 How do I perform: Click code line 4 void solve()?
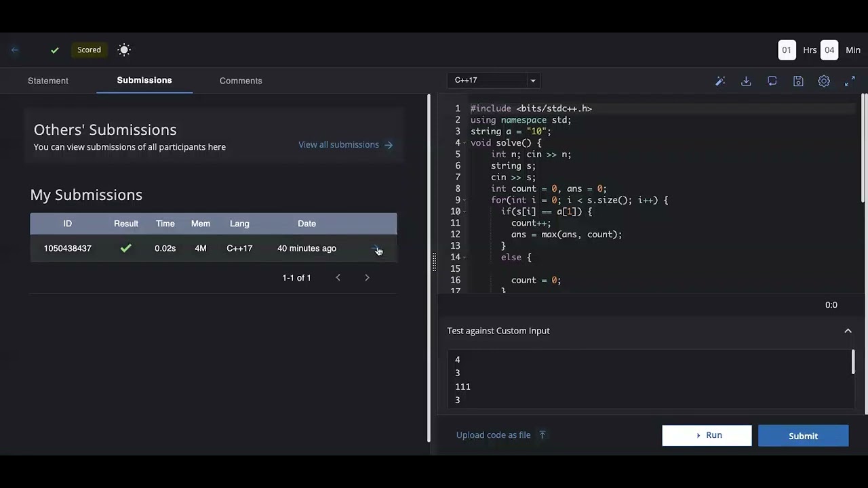click(x=506, y=143)
